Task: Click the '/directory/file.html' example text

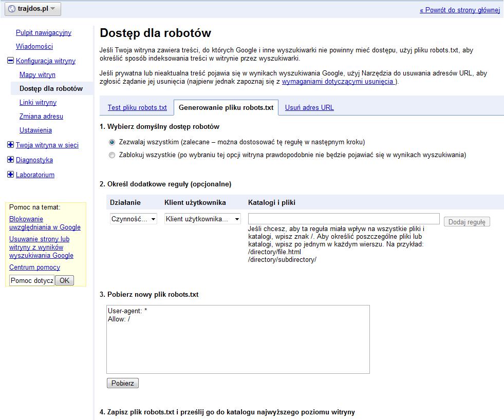Action: (274, 252)
